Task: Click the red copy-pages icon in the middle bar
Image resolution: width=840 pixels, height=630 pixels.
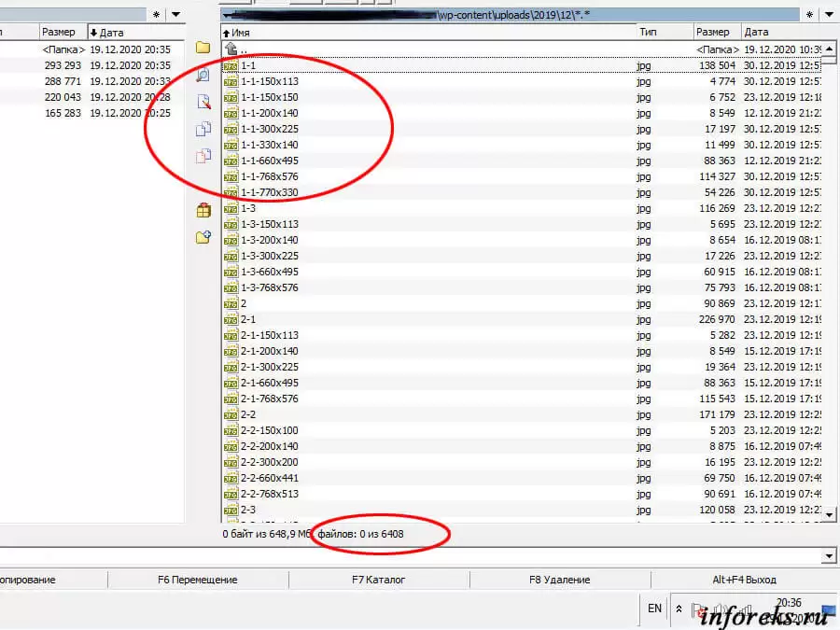Action: pos(203,156)
